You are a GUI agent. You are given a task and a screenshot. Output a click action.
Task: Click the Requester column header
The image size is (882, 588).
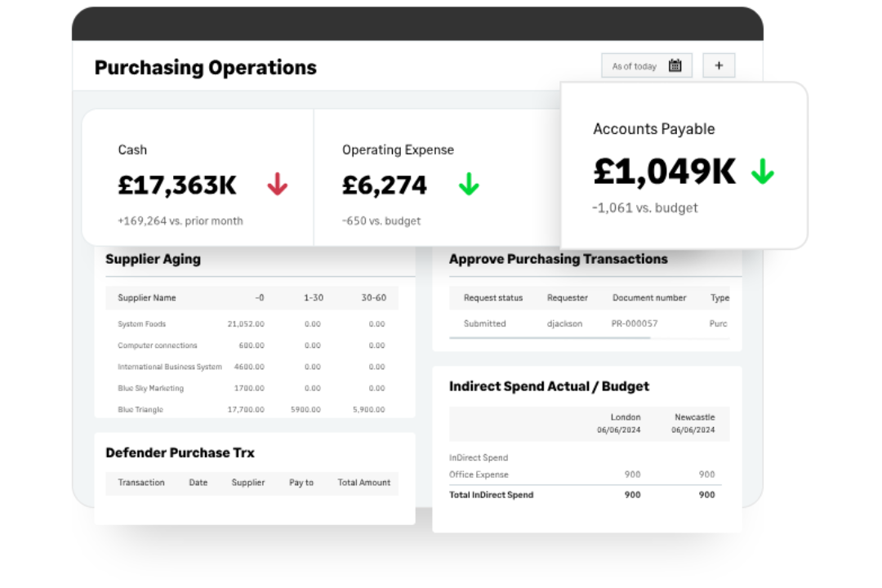568,297
